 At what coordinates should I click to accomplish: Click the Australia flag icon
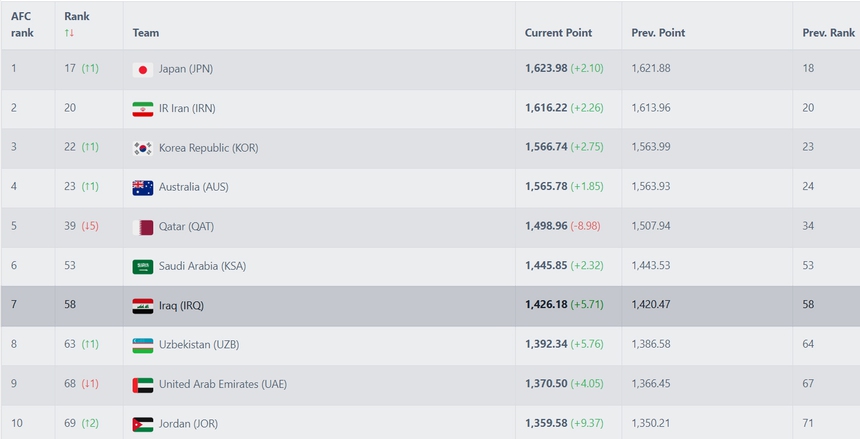142,188
